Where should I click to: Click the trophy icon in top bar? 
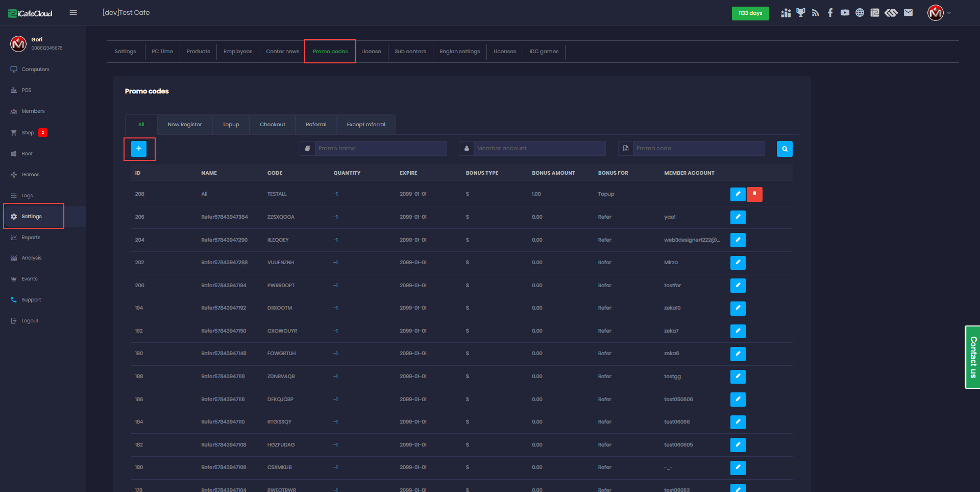[x=800, y=13]
